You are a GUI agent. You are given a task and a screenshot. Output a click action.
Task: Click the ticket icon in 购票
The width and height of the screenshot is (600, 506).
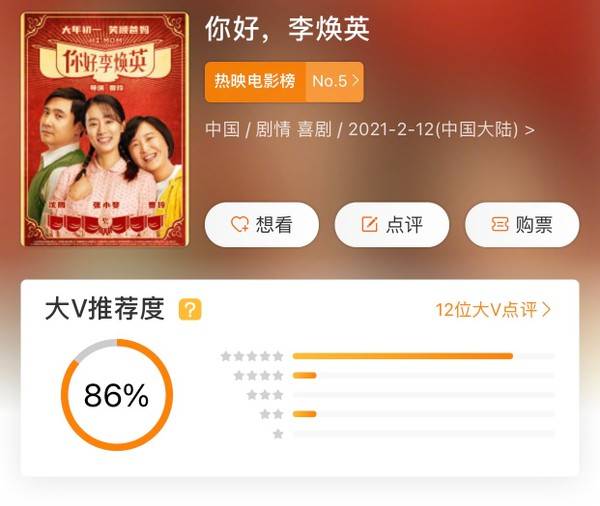(500, 224)
